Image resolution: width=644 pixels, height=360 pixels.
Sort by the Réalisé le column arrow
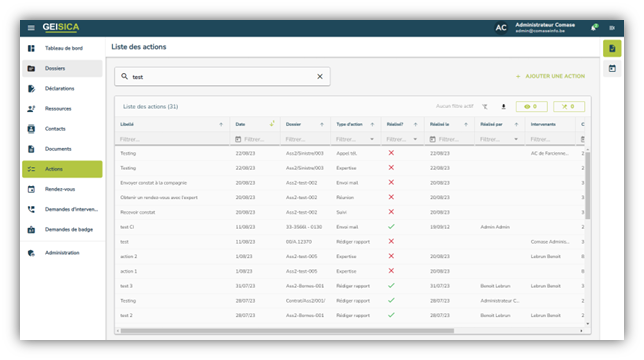pyautogui.click(x=466, y=124)
